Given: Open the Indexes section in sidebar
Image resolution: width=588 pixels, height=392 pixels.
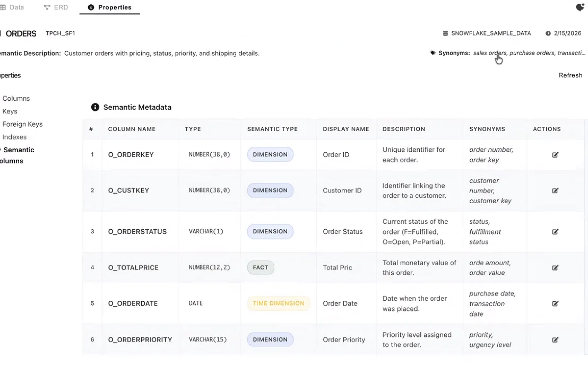Looking at the screenshot, I should (14, 137).
